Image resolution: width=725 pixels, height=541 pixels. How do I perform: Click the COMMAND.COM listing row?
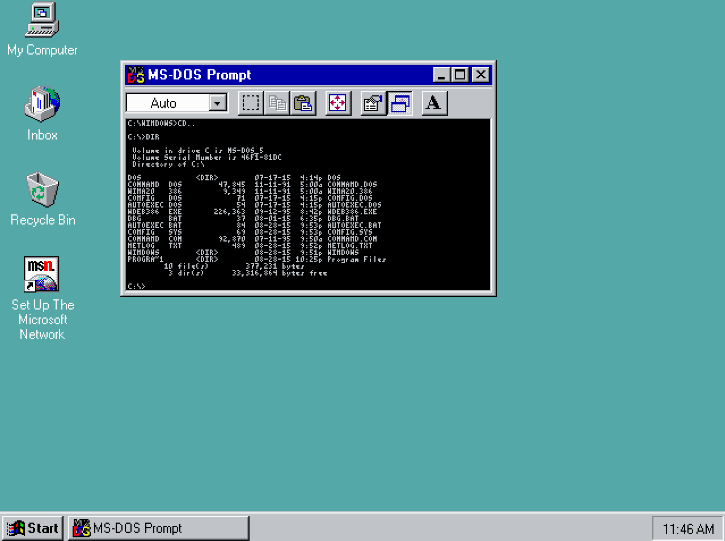pyautogui.click(x=252, y=239)
